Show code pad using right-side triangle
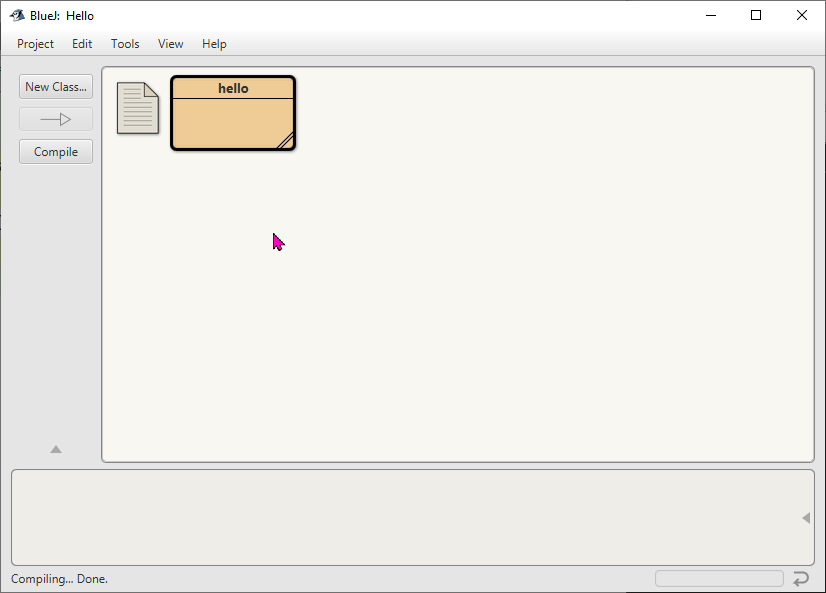 [x=806, y=518]
